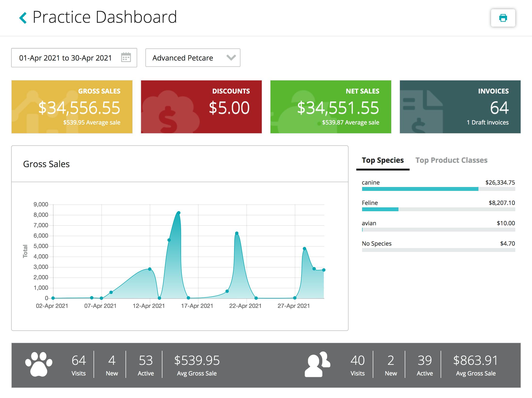Click the dollar cloud icon on Discounts card

click(168, 111)
